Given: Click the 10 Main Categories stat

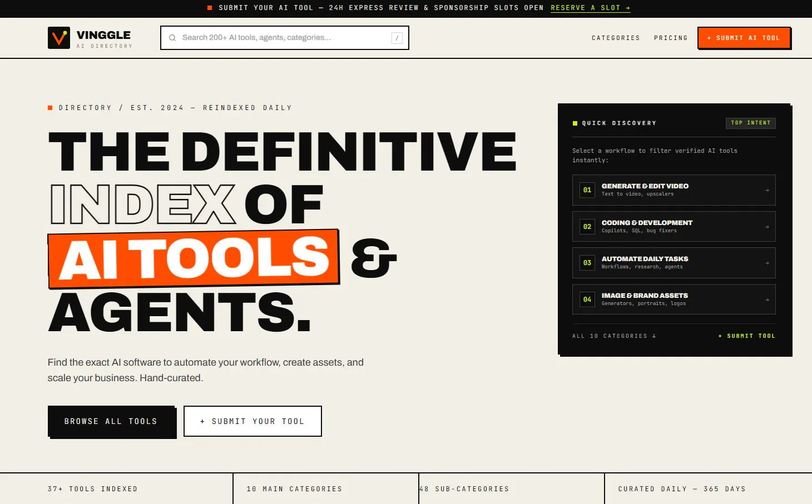Looking at the screenshot, I should coord(294,489).
